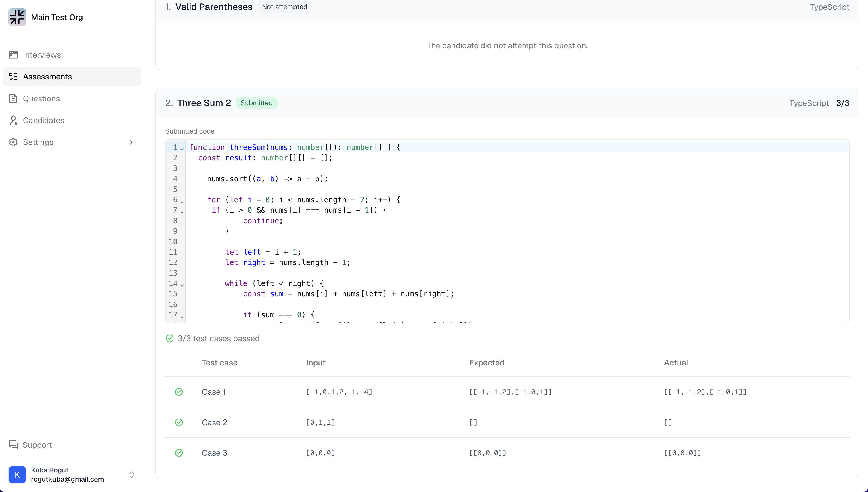The width and height of the screenshot is (868, 492).
Task: Open Settings in the sidebar
Action: (x=72, y=142)
